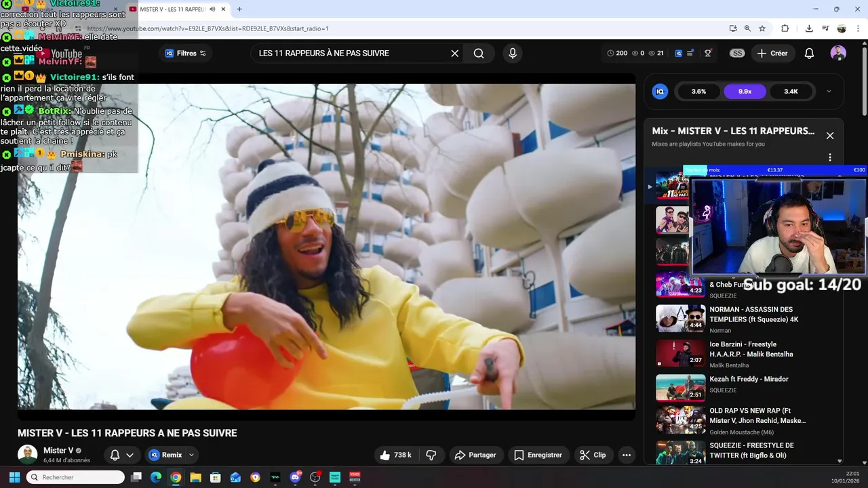Start voice search with the microphone
The width and height of the screenshot is (868, 488).
tap(512, 54)
